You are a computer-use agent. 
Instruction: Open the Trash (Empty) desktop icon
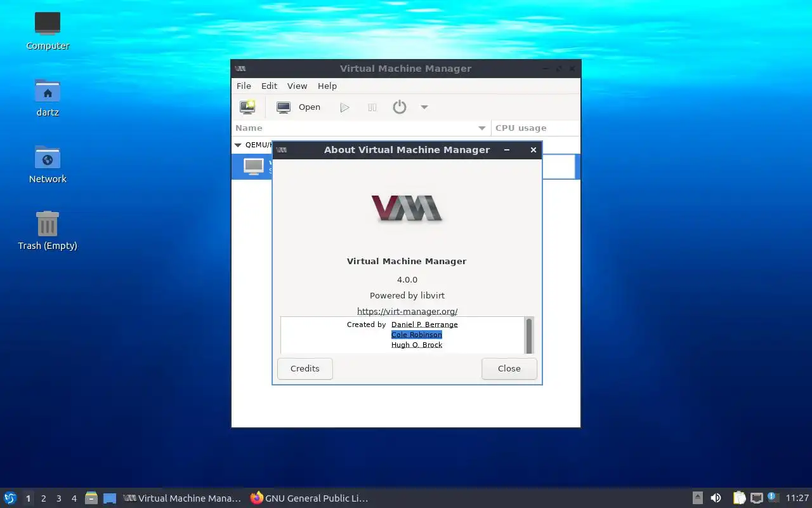coord(48,230)
